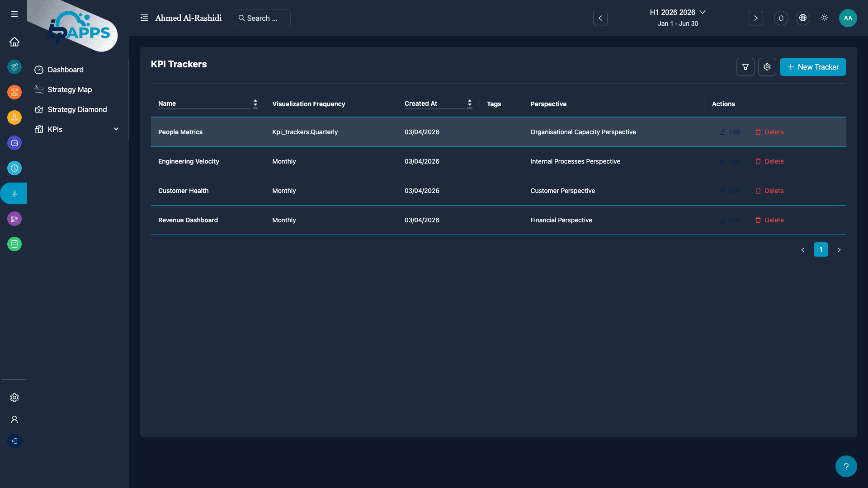Open Strategy Diamond from sidebar
The width and height of the screenshot is (868, 488).
[x=77, y=109]
